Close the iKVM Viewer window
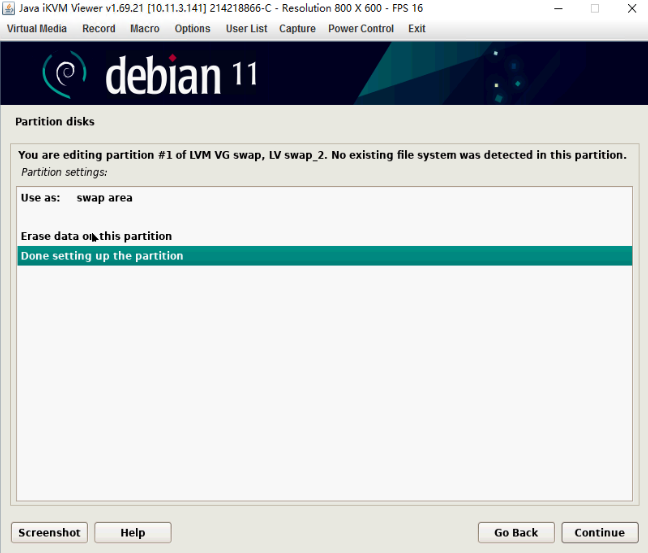Screen dimensions: 648x553 [x=631, y=8]
